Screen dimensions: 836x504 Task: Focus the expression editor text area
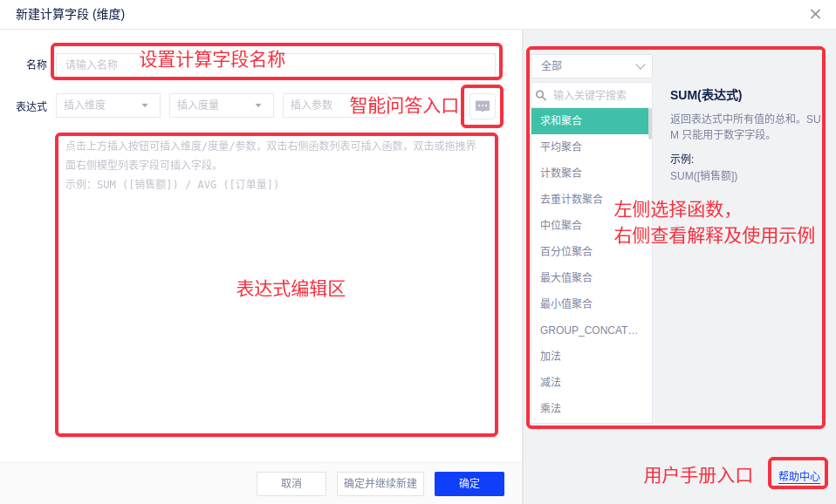pyautogui.click(x=276, y=296)
